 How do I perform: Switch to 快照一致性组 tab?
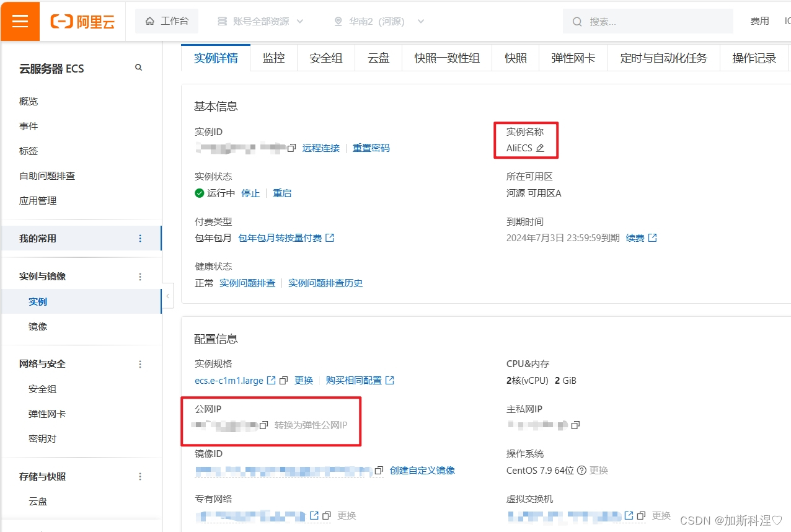[x=447, y=58]
